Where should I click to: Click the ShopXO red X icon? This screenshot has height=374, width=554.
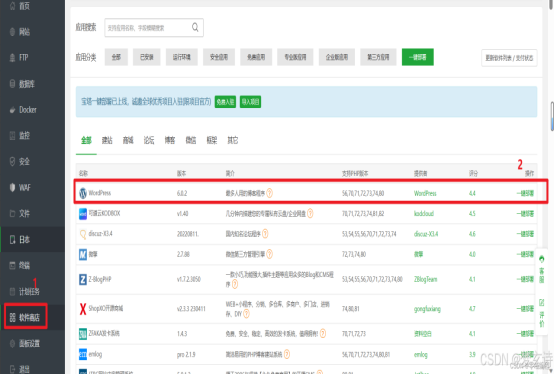[83, 309]
